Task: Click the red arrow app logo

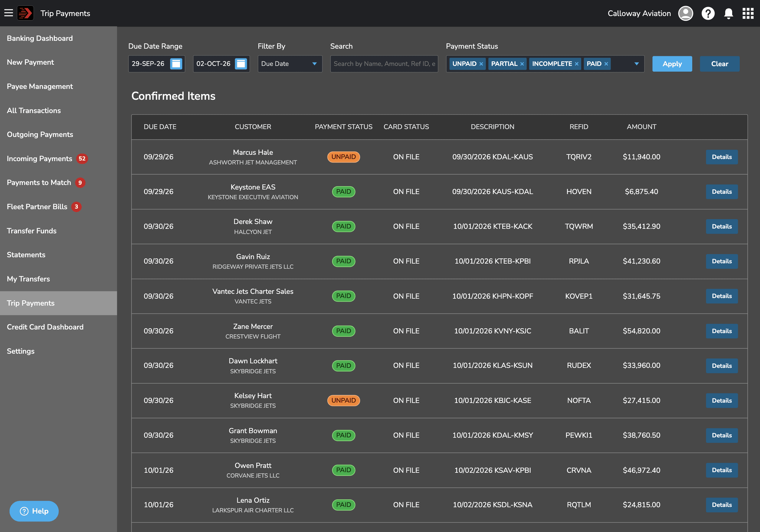Action: click(x=25, y=13)
